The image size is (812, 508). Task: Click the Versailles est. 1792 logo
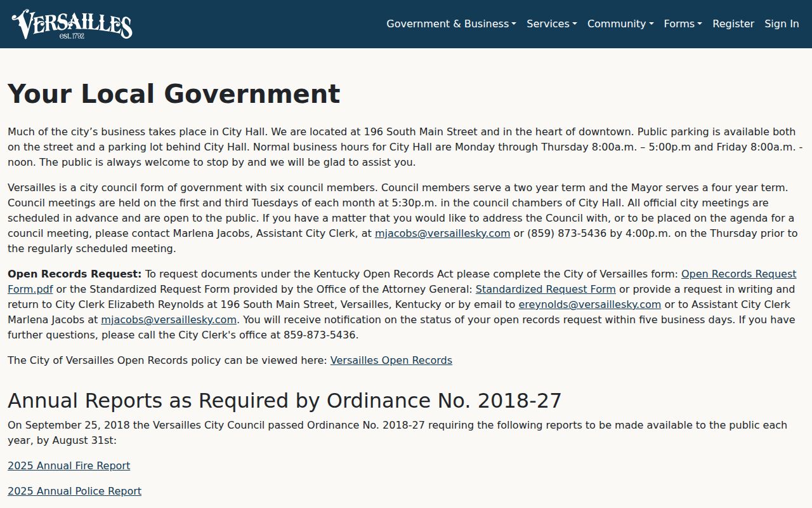click(x=72, y=24)
